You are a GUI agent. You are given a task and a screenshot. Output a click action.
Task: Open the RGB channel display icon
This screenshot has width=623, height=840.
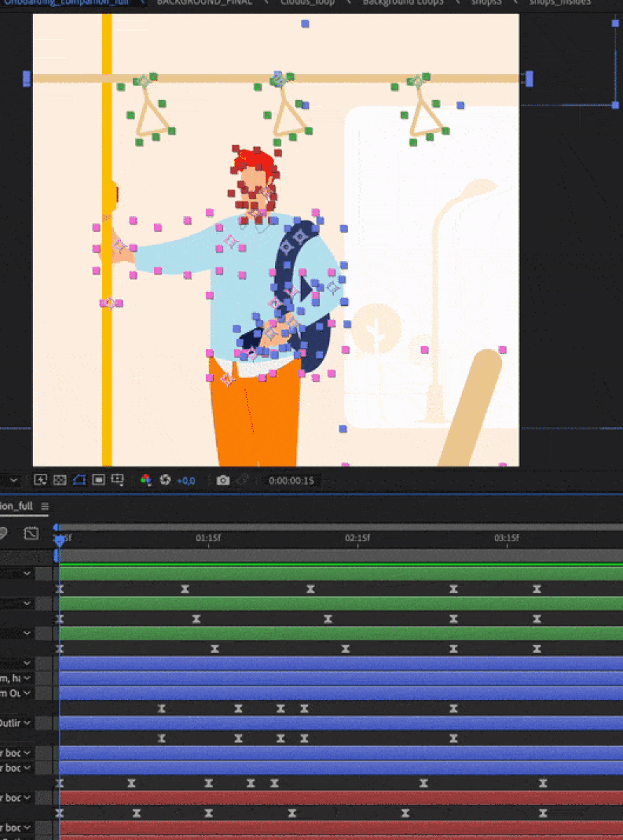point(146,480)
